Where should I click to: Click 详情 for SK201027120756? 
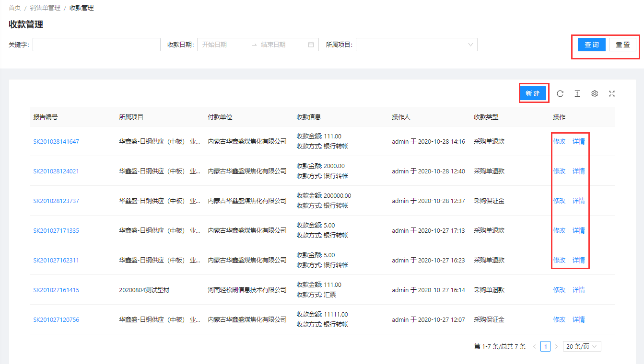pos(579,320)
